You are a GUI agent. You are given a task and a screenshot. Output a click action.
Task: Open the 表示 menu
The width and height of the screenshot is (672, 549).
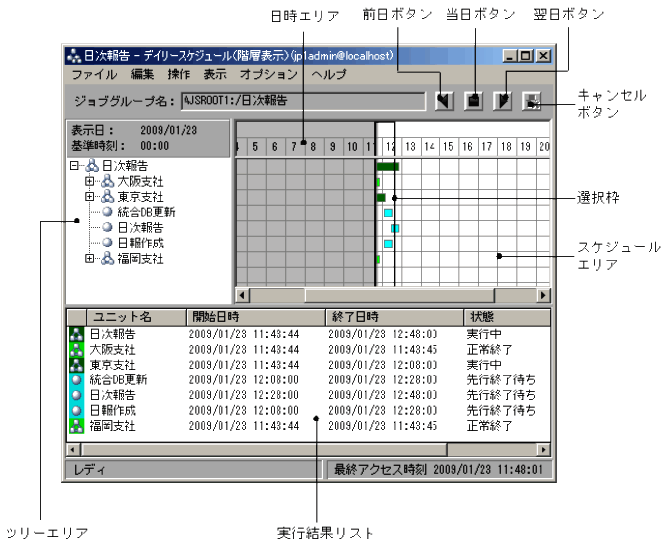(x=215, y=74)
